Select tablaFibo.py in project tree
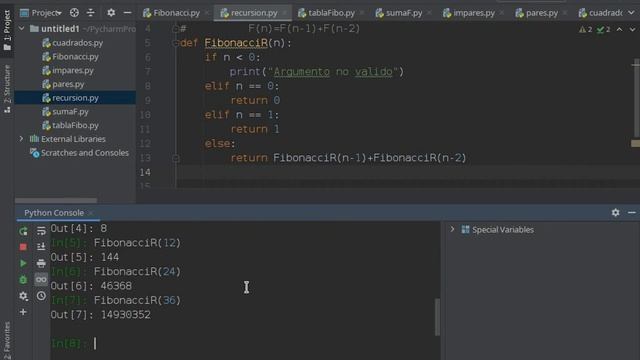Viewport: 640px width, 360px height. coord(76,125)
